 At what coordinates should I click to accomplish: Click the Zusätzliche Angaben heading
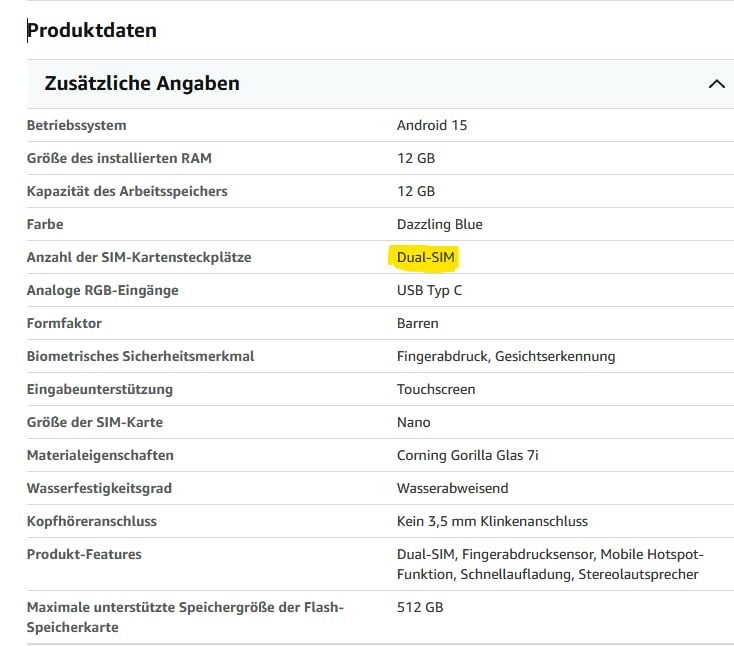click(x=142, y=84)
